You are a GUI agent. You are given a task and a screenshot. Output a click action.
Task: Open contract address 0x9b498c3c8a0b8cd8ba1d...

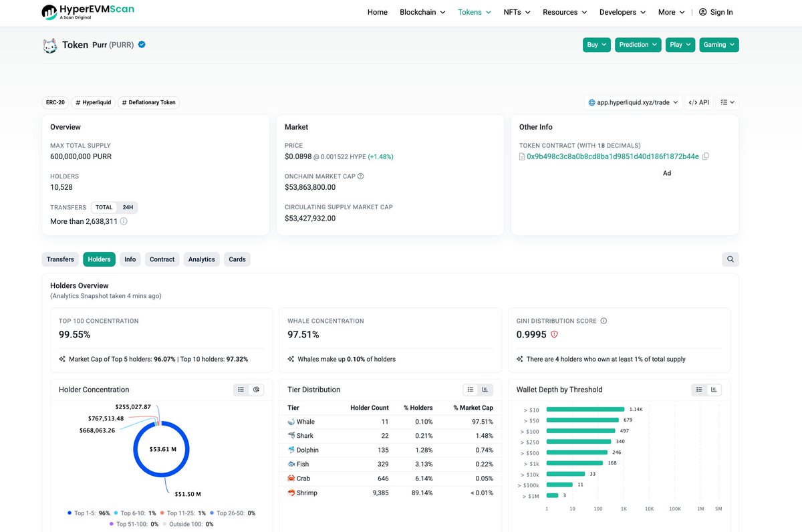pos(613,156)
